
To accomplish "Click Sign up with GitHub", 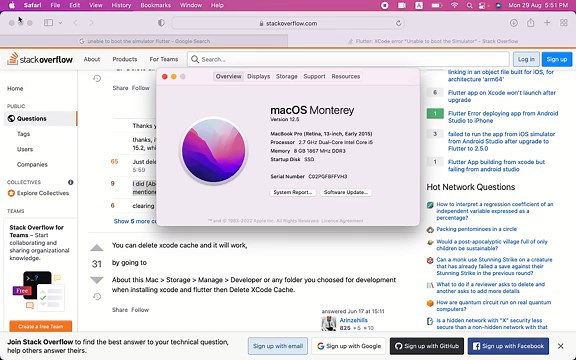I will point(426,346).
